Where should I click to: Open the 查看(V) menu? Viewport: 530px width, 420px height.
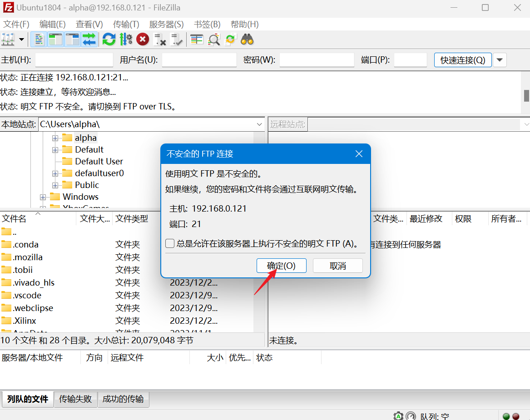click(89, 25)
